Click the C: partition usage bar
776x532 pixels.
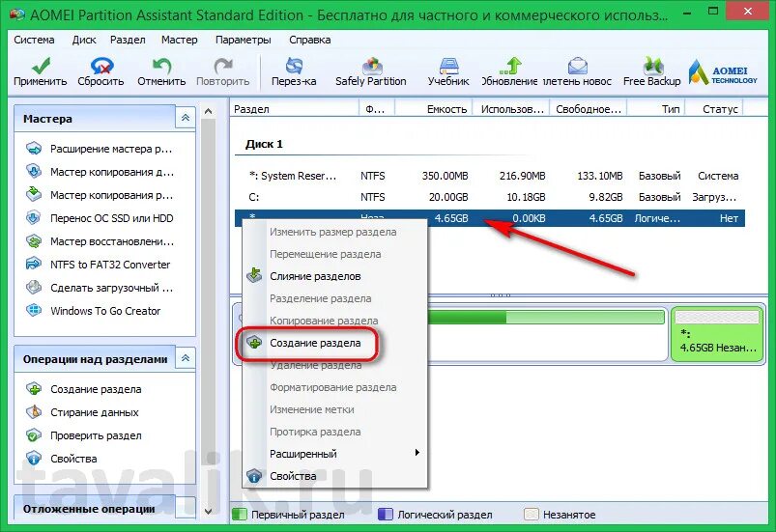click(545, 317)
